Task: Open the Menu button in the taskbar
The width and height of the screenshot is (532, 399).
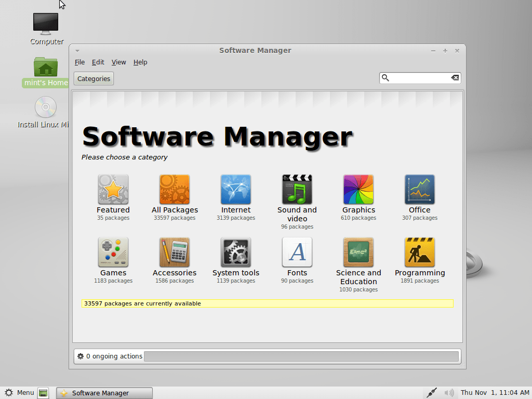Action: tap(20, 393)
